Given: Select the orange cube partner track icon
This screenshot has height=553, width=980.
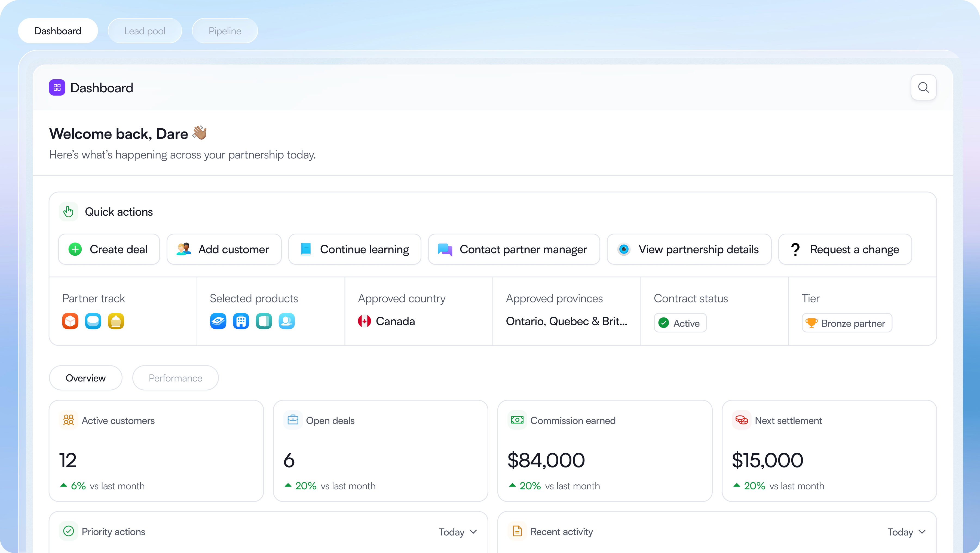Looking at the screenshot, I should pyautogui.click(x=70, y=321).
